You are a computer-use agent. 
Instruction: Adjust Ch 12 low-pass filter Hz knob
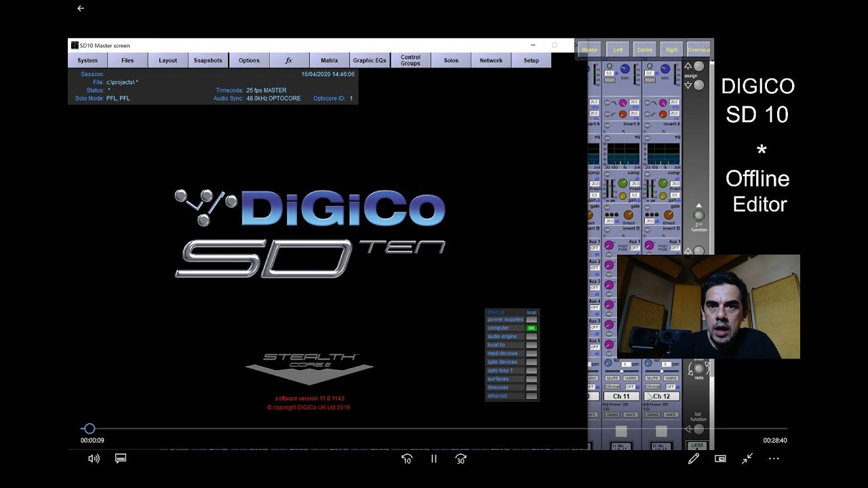click(x=663, y=114)
